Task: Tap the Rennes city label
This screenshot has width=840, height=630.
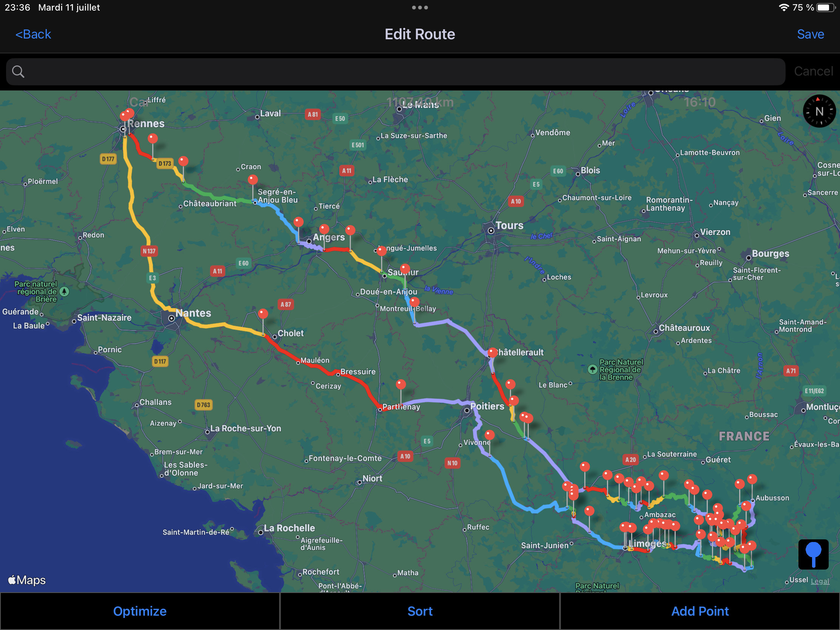Action: [146, 124]
